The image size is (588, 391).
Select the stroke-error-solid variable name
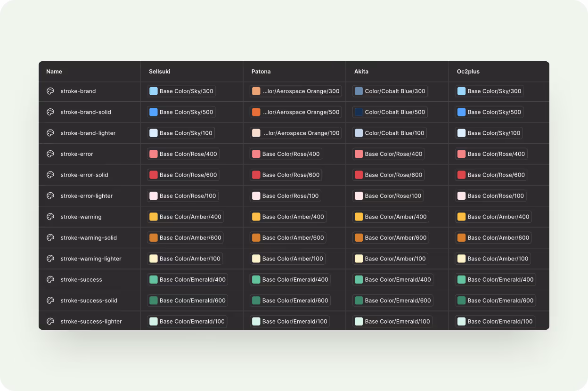pyautogui.click(x=84, y=175)
